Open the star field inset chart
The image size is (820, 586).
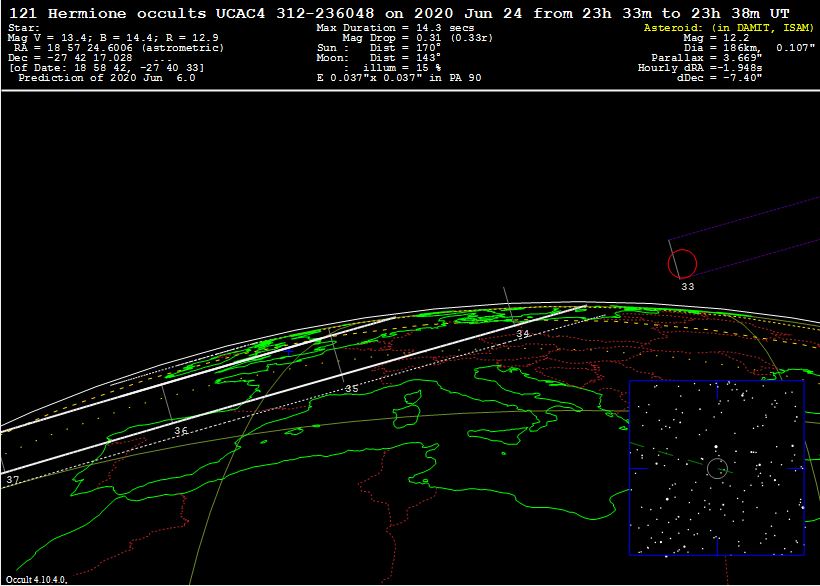click(716, 467)
